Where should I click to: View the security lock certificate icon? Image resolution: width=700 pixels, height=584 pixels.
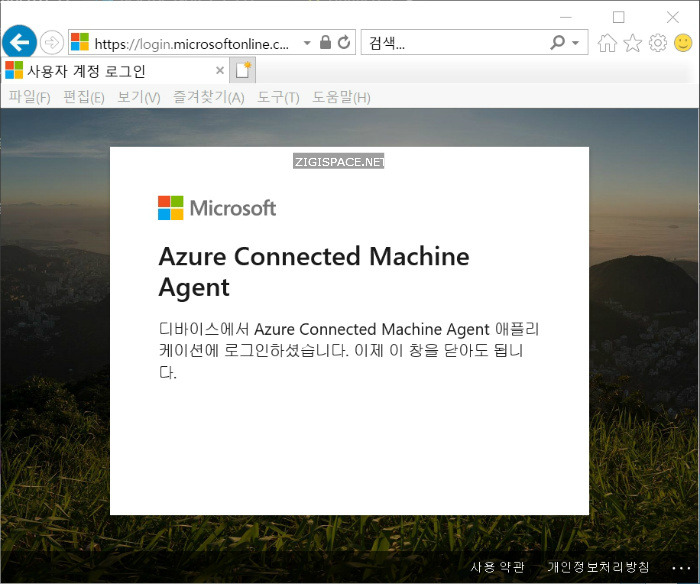pos(325,43)
